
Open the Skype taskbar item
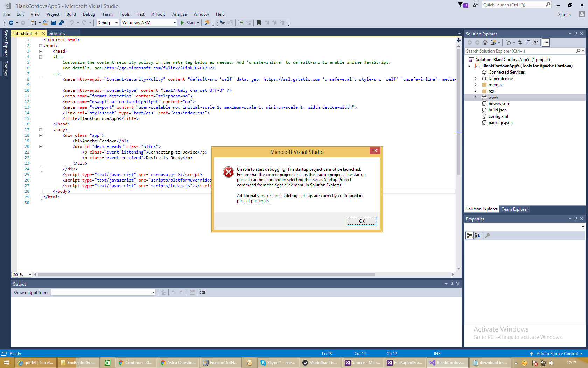[x=279, y=363]
